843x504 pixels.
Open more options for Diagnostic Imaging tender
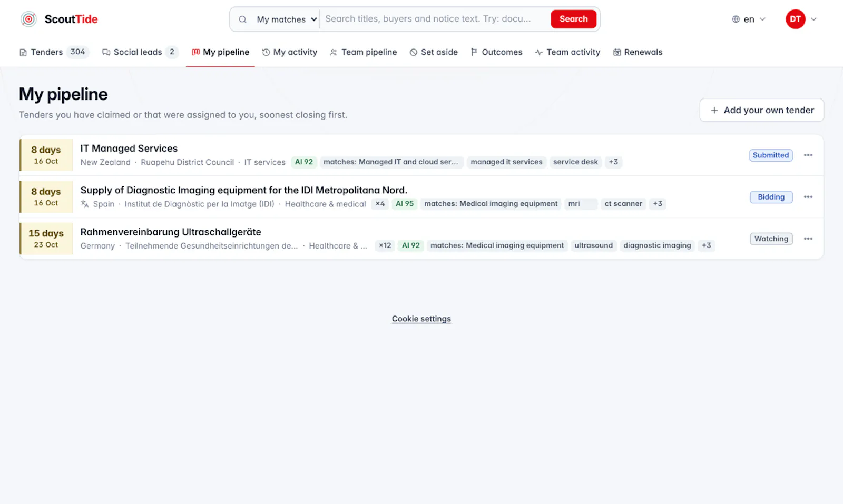[808, 197]
